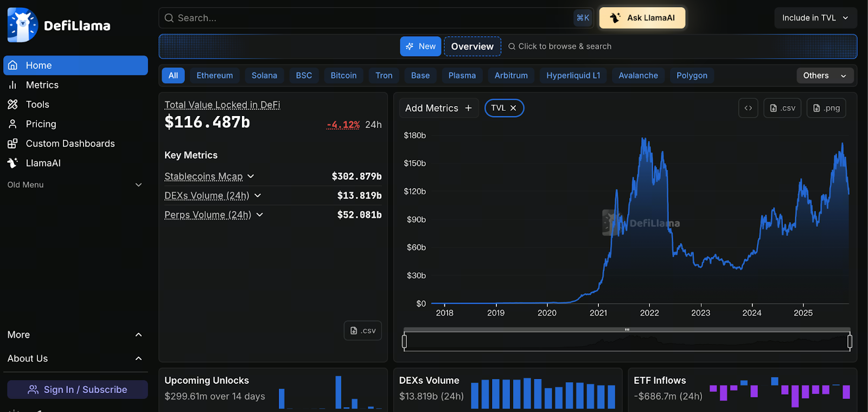Screen dimensions: 868x412
Task: Open LlamaAI from the sidebar
Action: (x=43, y=163)
